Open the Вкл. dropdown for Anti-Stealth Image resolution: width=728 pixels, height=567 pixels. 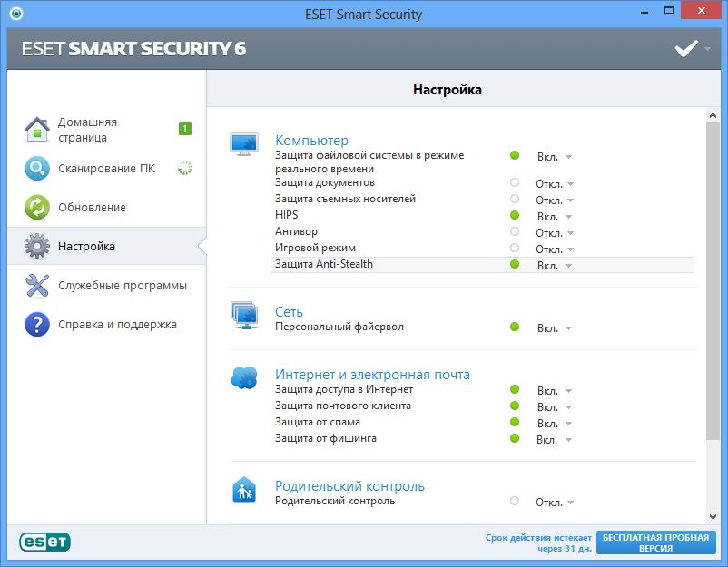555,266
